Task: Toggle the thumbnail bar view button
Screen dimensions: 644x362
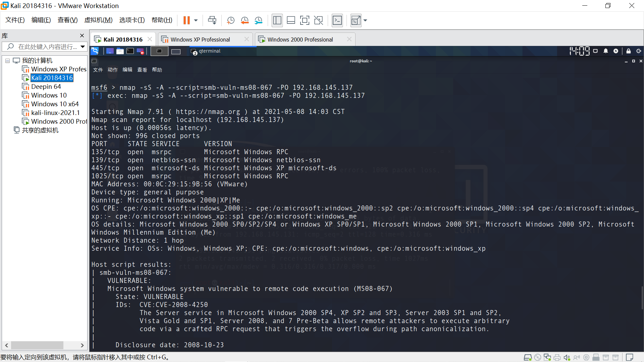Action: tap(291, 20)
